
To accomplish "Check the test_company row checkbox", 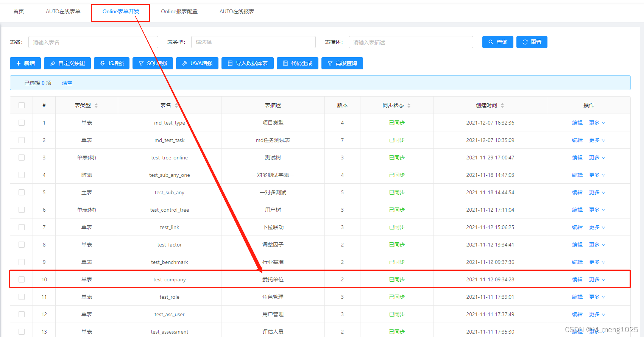I will point(22,279).
